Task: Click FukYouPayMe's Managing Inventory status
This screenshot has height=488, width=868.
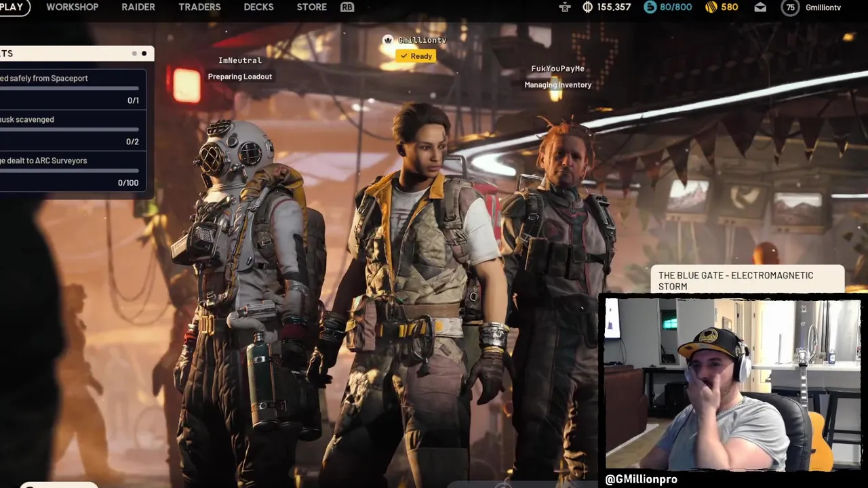Action: click(x=558, y=85)
